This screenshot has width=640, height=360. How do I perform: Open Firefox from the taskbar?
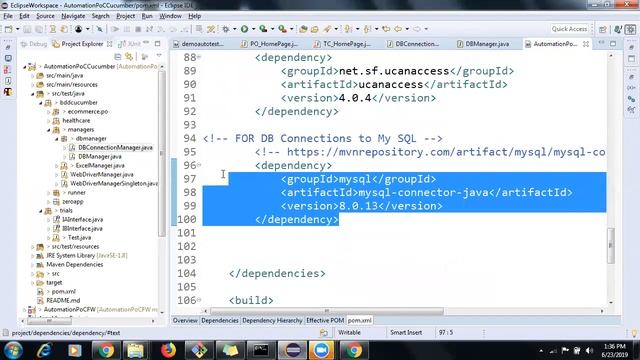(x=168, y=351)
